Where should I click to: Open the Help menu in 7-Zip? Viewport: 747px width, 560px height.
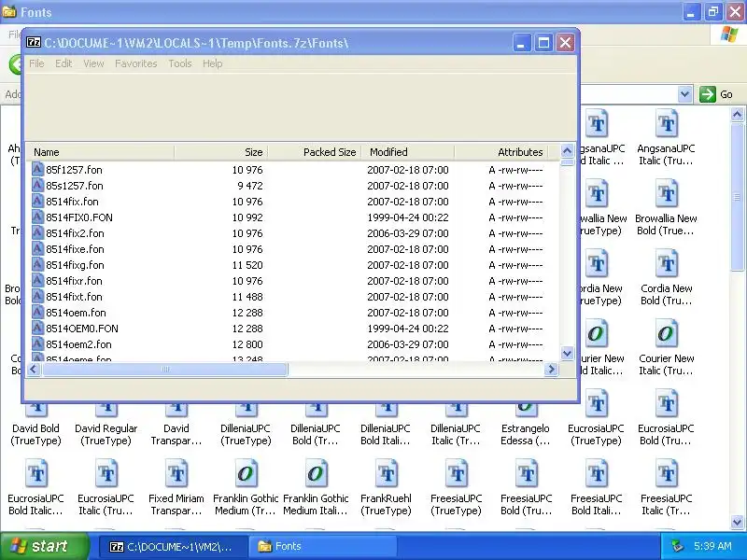click(212, 63)
